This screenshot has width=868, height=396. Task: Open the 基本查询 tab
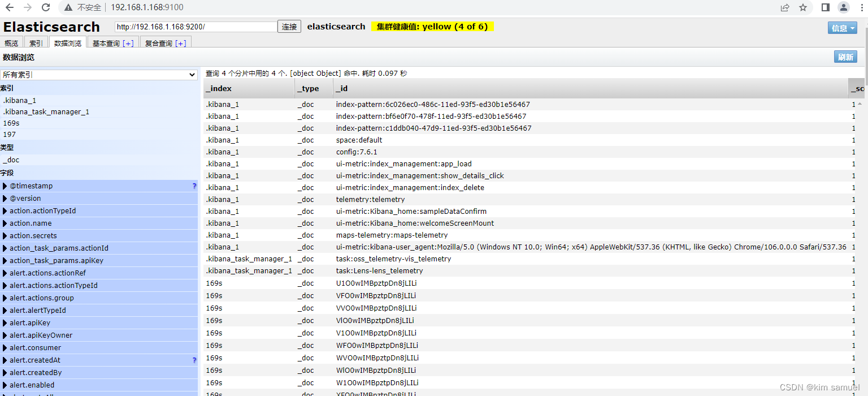(x=106, y=43)
